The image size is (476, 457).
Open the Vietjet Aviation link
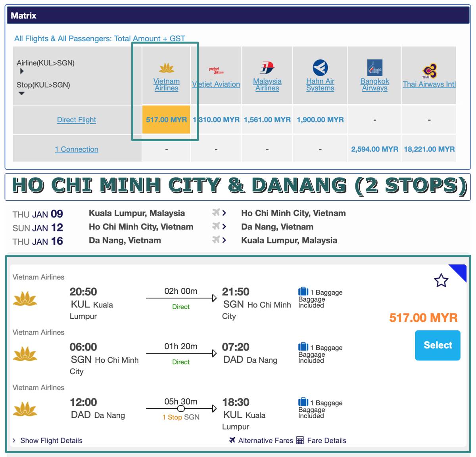[x=216, y=84]
